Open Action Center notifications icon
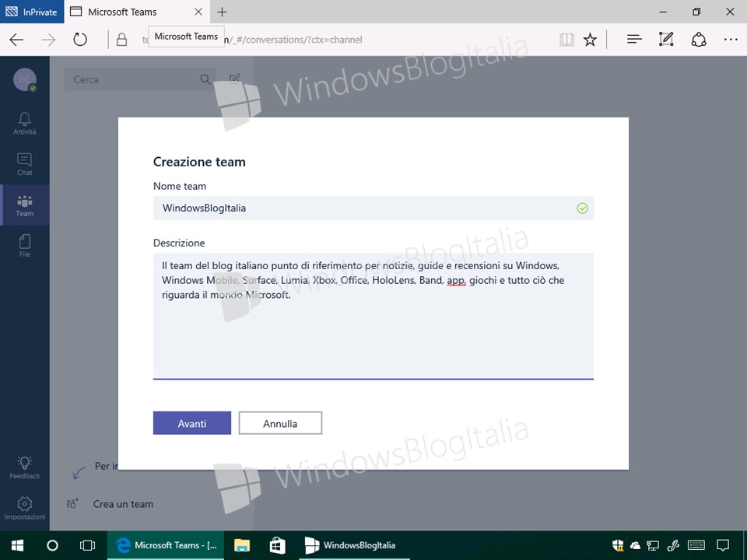The image size is (747, 560). point(723,545)
